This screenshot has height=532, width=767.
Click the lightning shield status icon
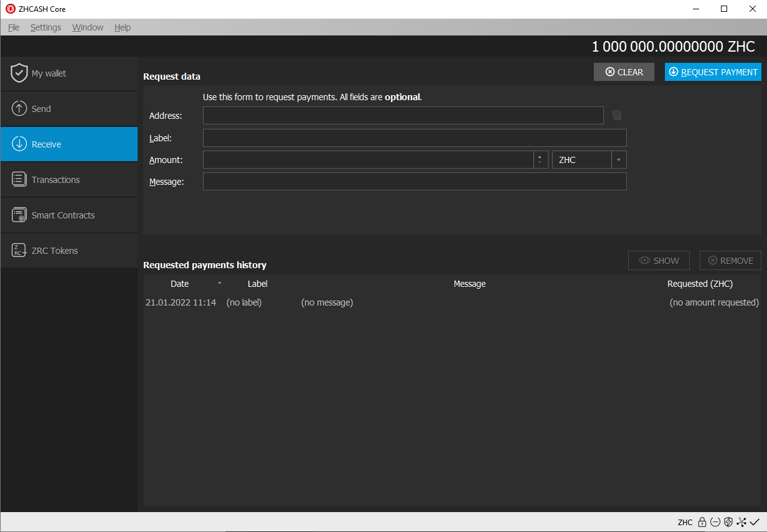728,522
